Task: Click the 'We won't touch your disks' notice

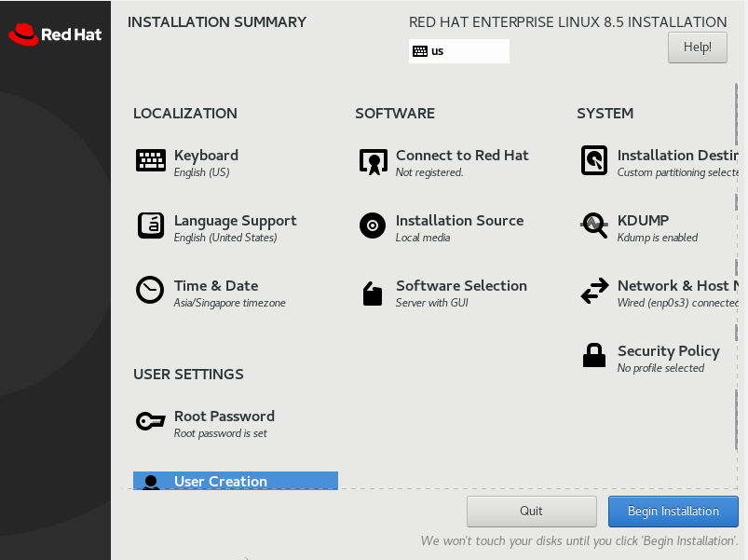Action: click(579, 541)
